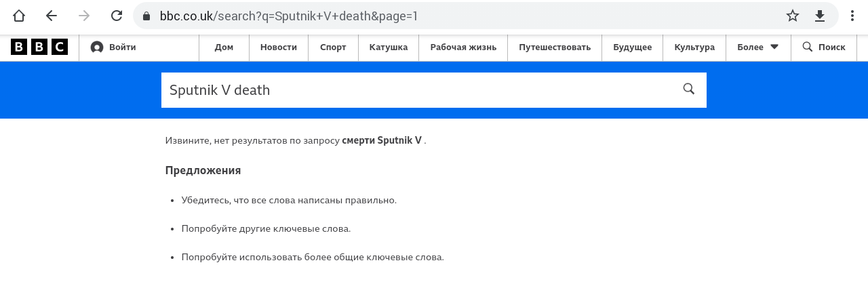The image size is (868, 286).
Task: Open the Новости navigation item
Action: [x=279, y=47]
